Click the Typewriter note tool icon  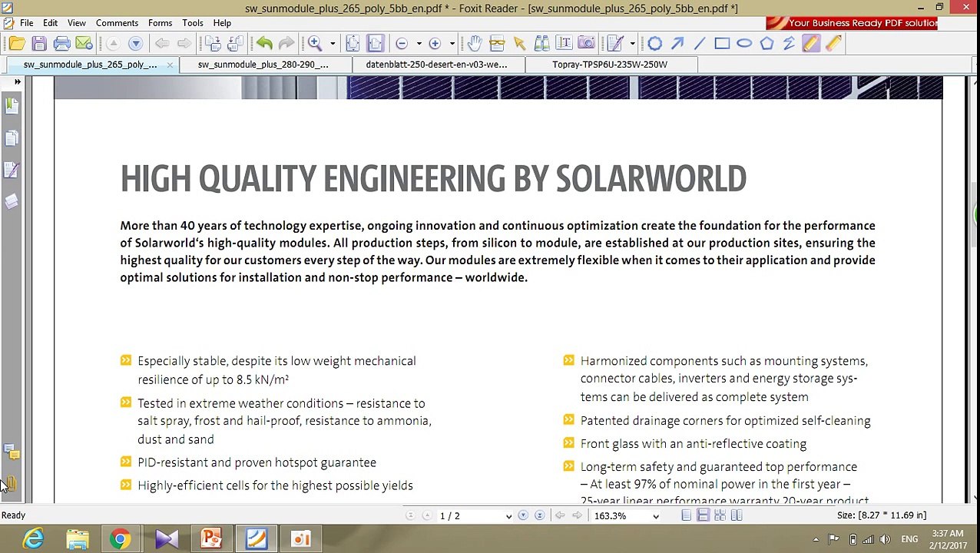[615, 44]
